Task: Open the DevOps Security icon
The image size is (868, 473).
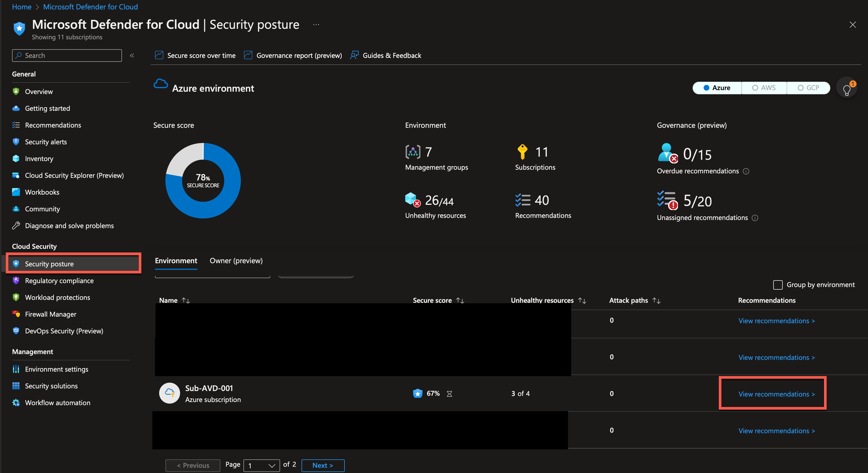Action: [x=16, y=331]
